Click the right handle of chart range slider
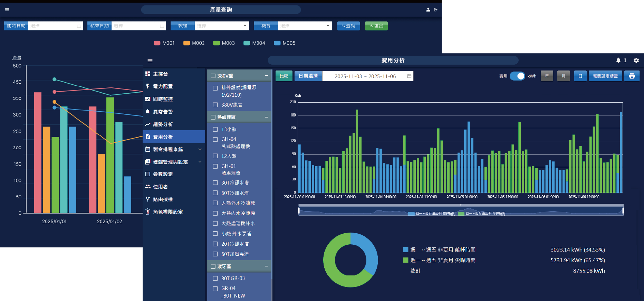The height and width of the screenshot is (301, 644). [x=623, y=210]
